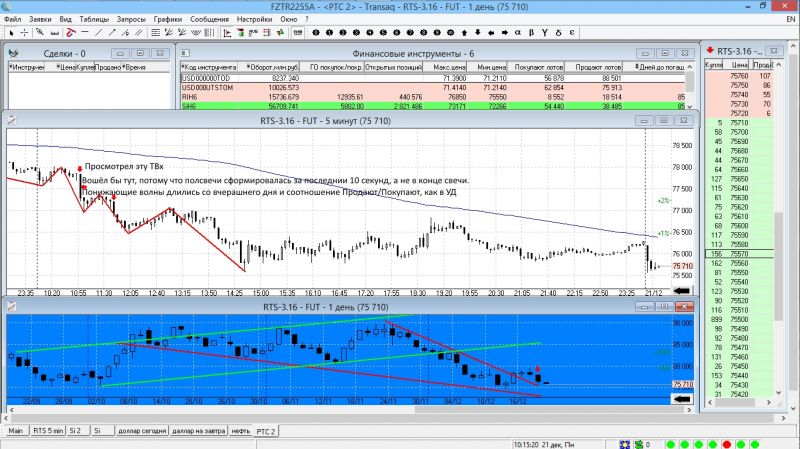Image resolution: width=800 pixels, height=449 pixels.
Task: Click ask price 75760 in order book
Action: point(739,76)
